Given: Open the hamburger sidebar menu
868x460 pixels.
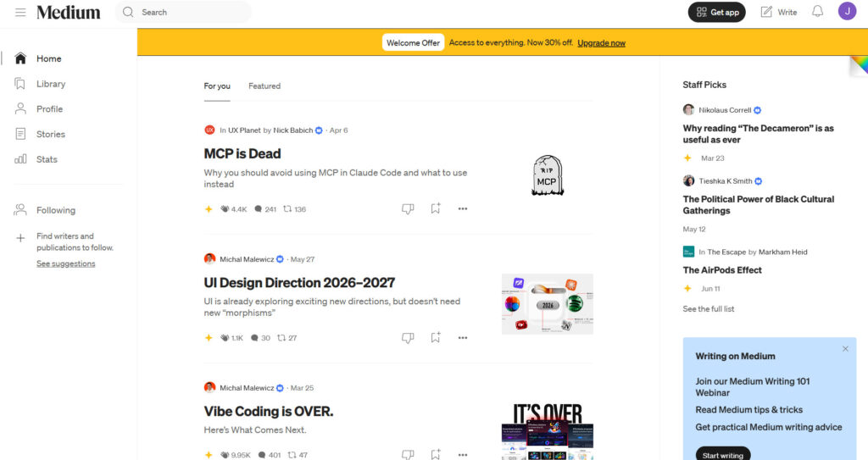Looking at the screenshot, I should click(x=20, y=12).
